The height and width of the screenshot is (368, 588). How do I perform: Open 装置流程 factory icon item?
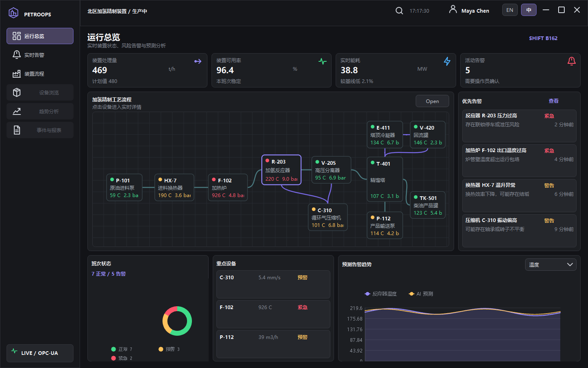coord(17,74)
